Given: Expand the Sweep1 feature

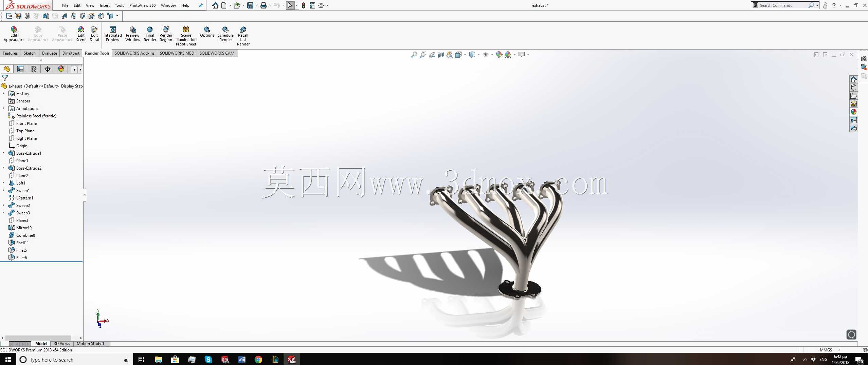Looking at the screenshot, I should [3, 190].
